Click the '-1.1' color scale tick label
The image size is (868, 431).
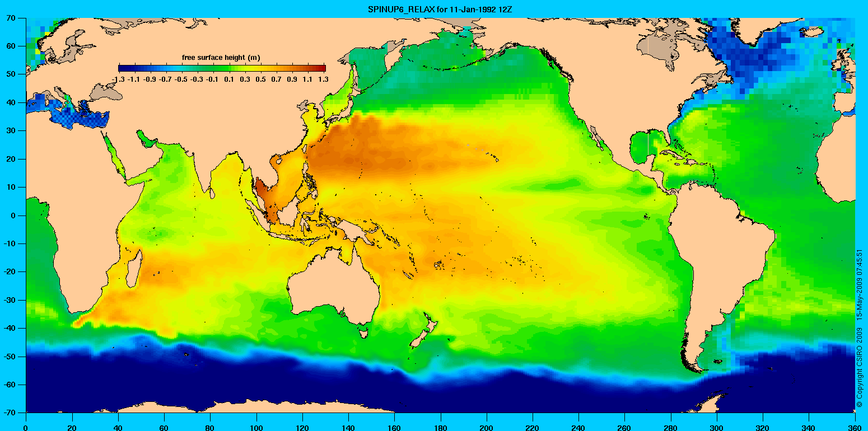tap(134, 79)
